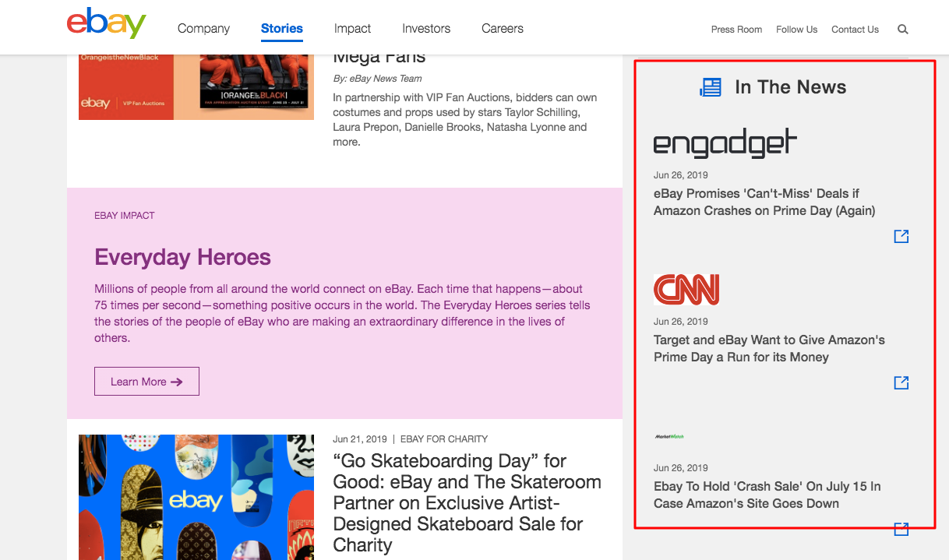The width and height of the screenshot is (949, 560).
Task: Click the Jun 26, 2019 date under MarketWatch
Action: 681,468
